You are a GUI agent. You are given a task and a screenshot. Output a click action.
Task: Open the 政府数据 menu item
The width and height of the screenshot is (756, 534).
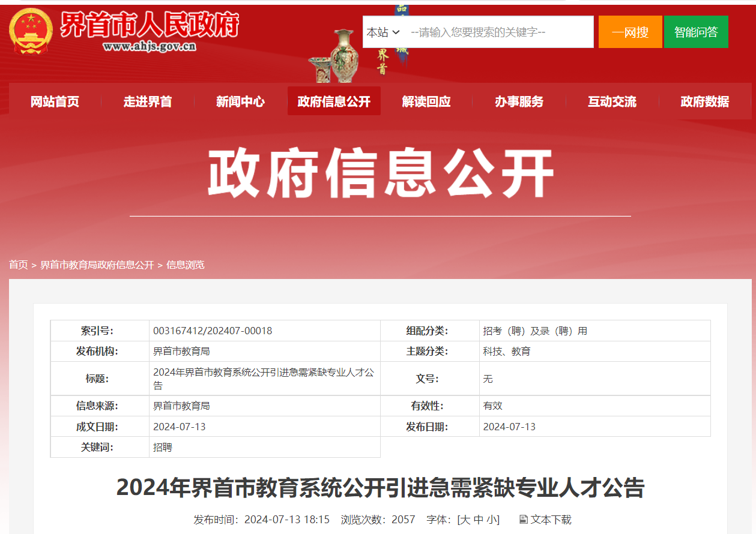(x=705, y=101)
